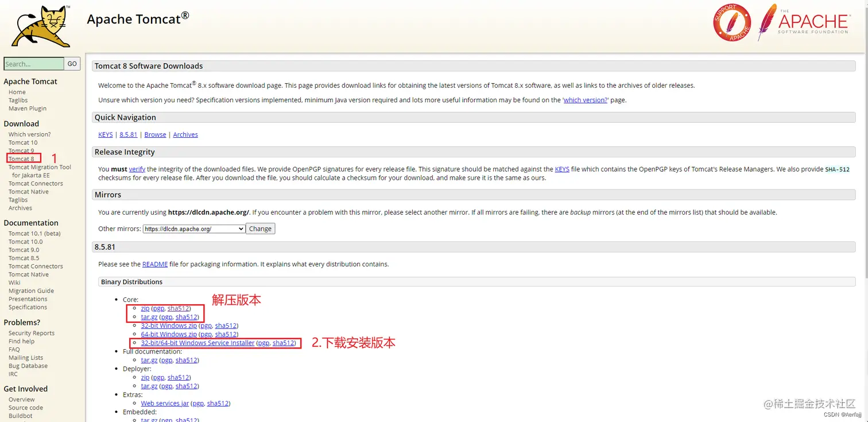The height and width of the screenshot is (422, 868).
Task: Download the Deployer tar.gz
Action: click(149, 386)
